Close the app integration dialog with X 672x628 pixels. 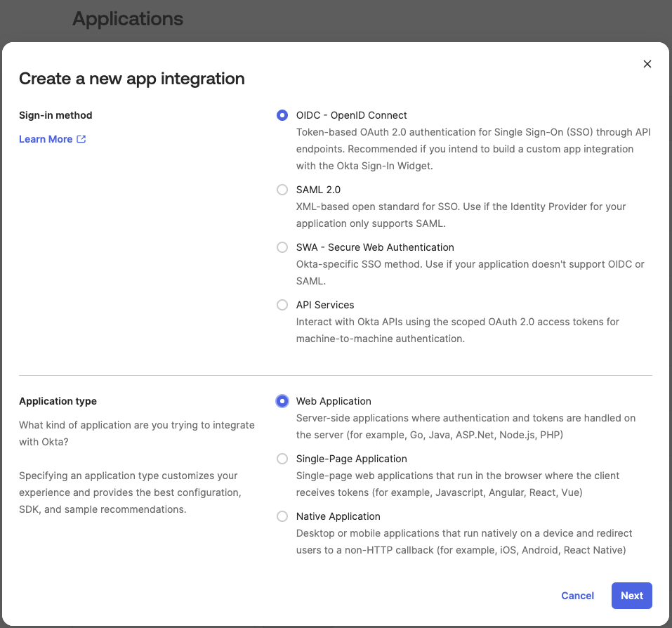click(x=647, y=64)
